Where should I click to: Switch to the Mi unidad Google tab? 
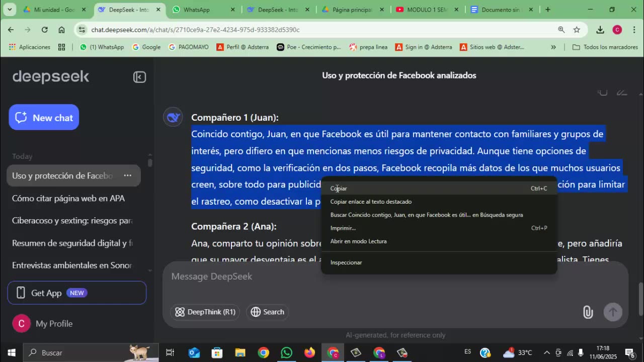point(54,10)
